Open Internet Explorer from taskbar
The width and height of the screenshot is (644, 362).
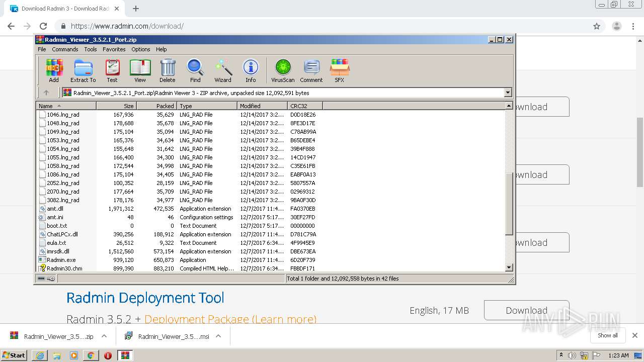(x=40, y=355)
